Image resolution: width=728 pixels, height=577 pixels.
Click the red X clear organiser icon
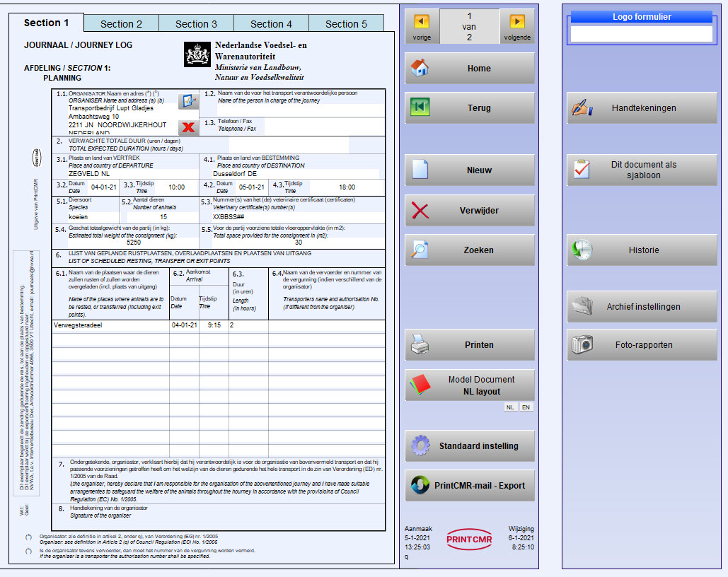coord(188,127)
